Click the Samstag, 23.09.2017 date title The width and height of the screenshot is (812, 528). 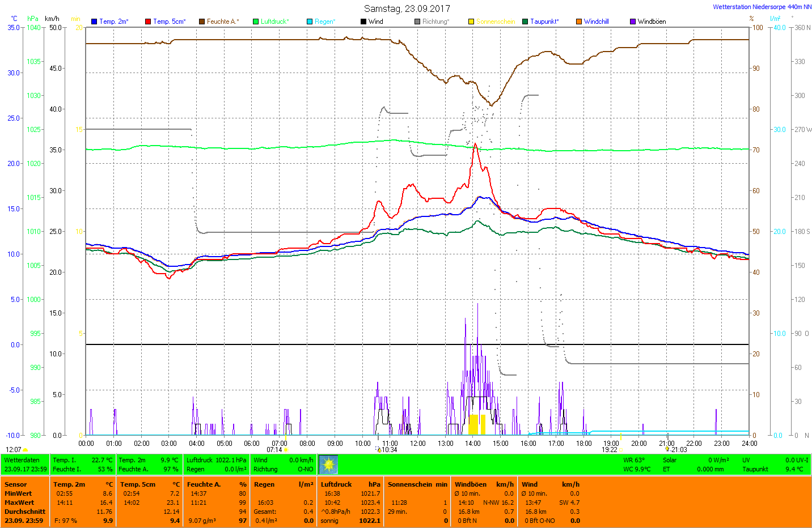click(x=407, y=8)
